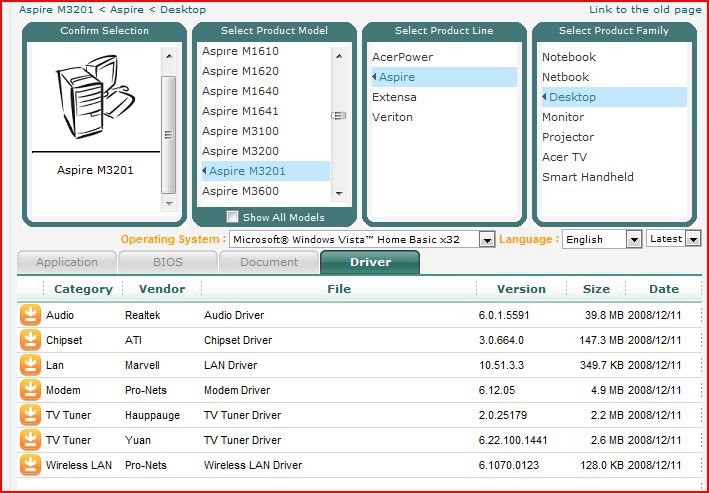Click Confirm Selection scroll down arrow
This screenshot has height=493, width=709.
click(x=169, y=204)
